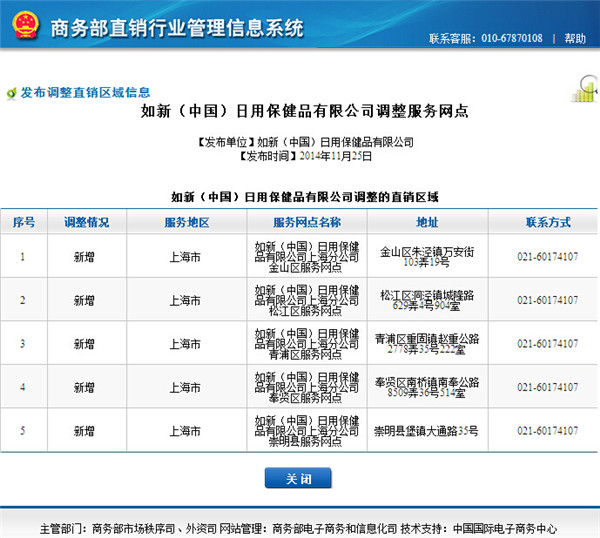
Task: Click the green icon beside 发布调整直销区域信息
Action: coord(11,92)
